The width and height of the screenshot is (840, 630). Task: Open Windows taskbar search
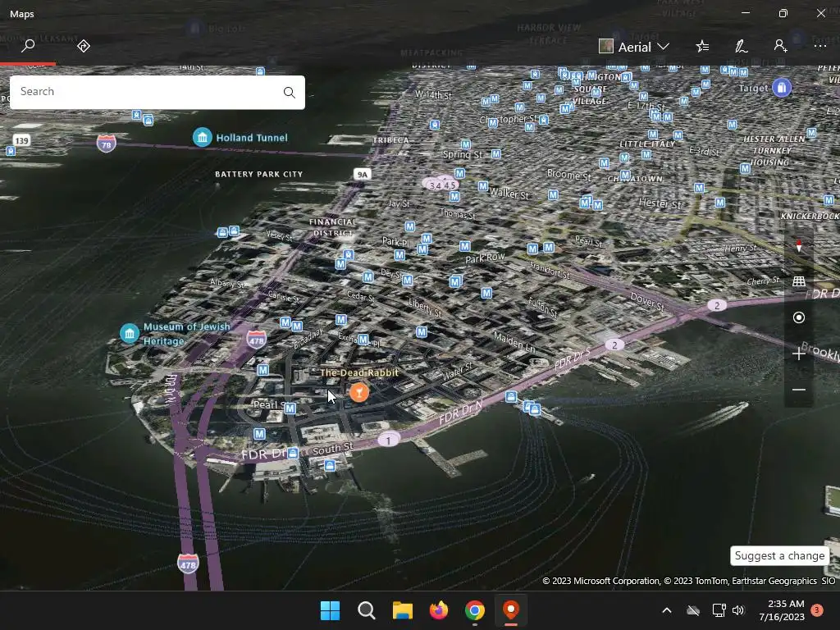click(x=367, y=610)
